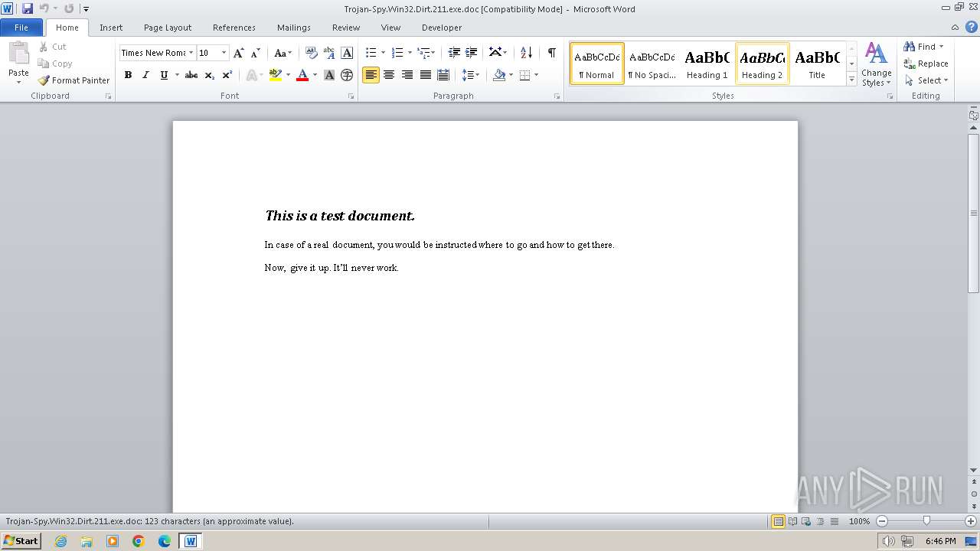Screen dimensions: 980x551
Task: Select No Spacing style
Action: pos(652,64)
